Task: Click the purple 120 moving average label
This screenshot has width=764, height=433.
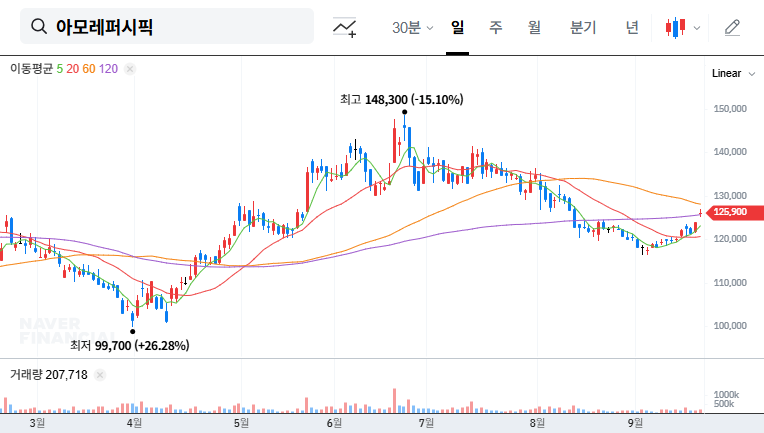Action: click(x=108, y=69)
